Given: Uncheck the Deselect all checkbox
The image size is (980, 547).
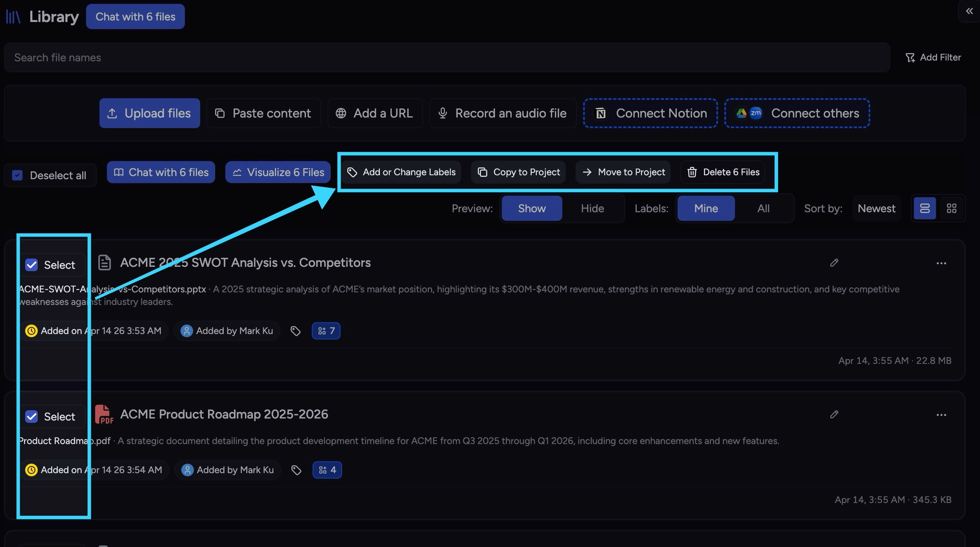Looking at the screenshot, I should pyautogui.click(x=17, y=175).
